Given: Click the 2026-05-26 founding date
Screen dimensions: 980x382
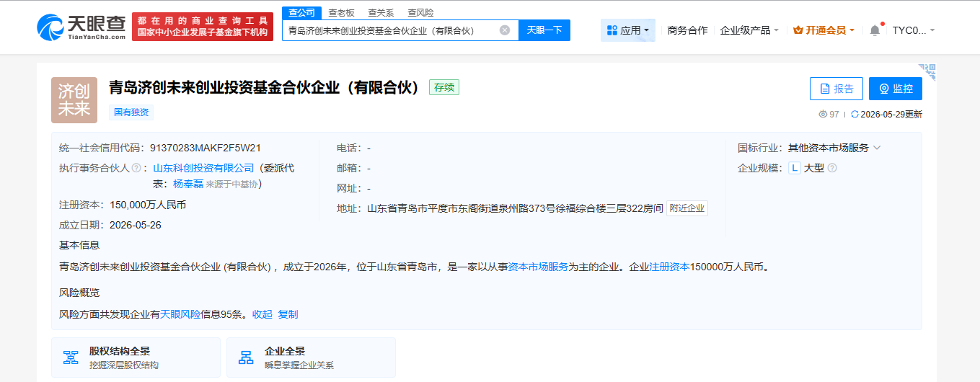Looking at the screenshot, I should click(136, 225).
